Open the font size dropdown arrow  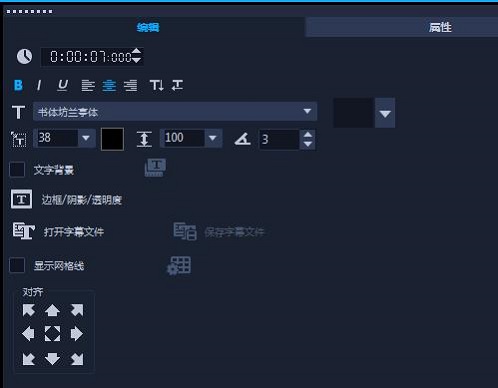(x=86, y=138)
